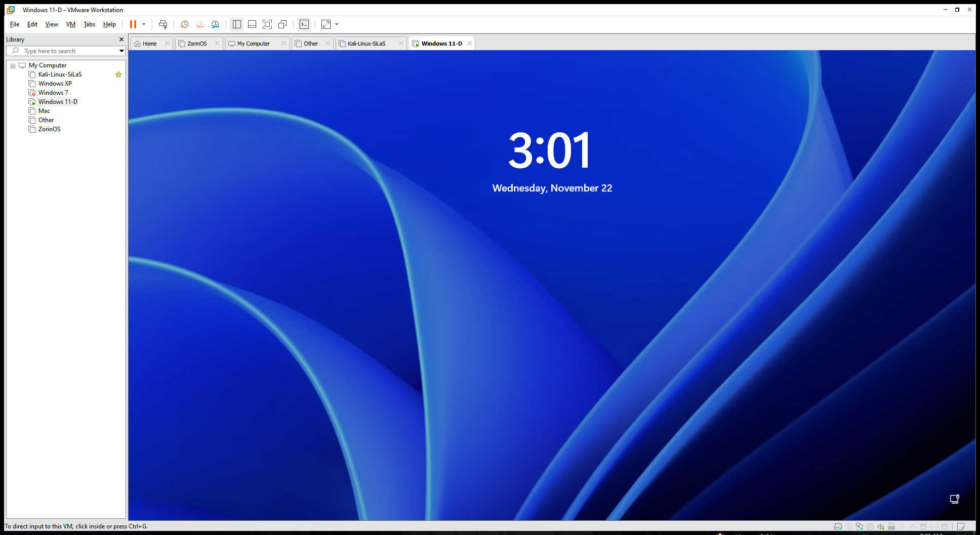980x535 pixels.
Task: Open the Help menu
Action: pyautogui.click(x=109, y=24)
